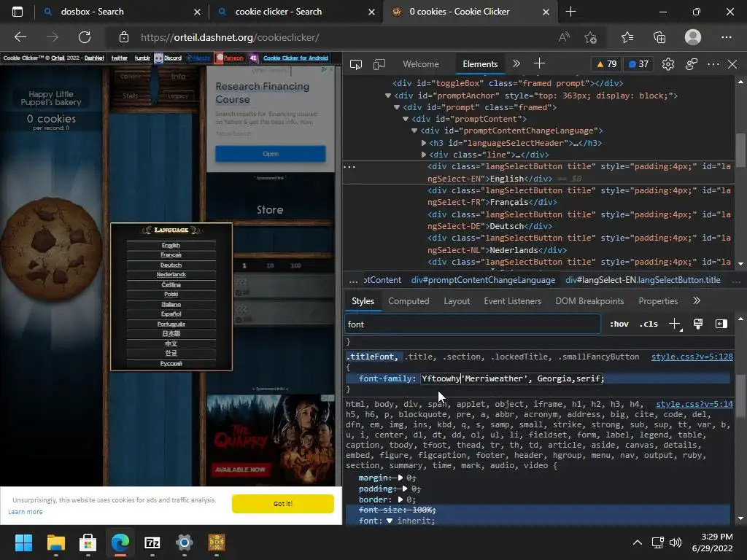Add a new DevTools tool tab
This screenshot has width=747, height=560.
tap(539, 64)
